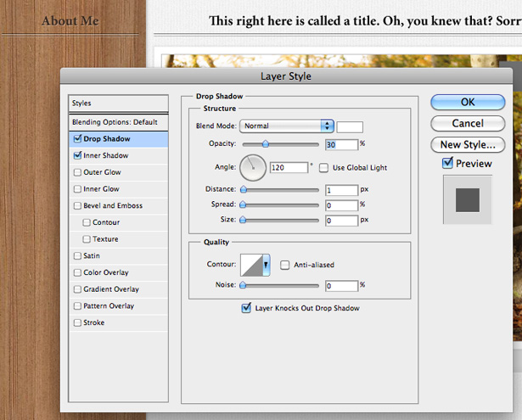Viewport: 522px width, 420px height.
Task: Click the shadow color swatch
Action: [350, 126]
